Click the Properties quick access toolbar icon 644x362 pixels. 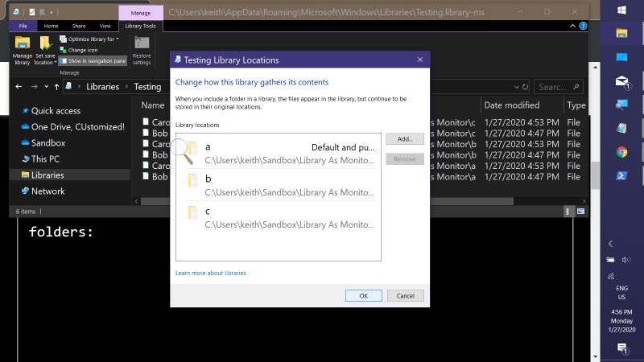pos(32,12)
